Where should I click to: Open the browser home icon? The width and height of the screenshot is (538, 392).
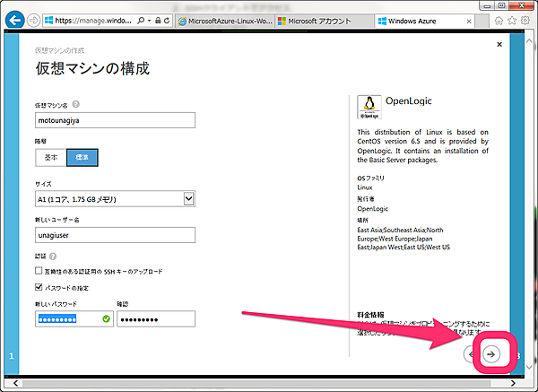[x=499, y=21]
